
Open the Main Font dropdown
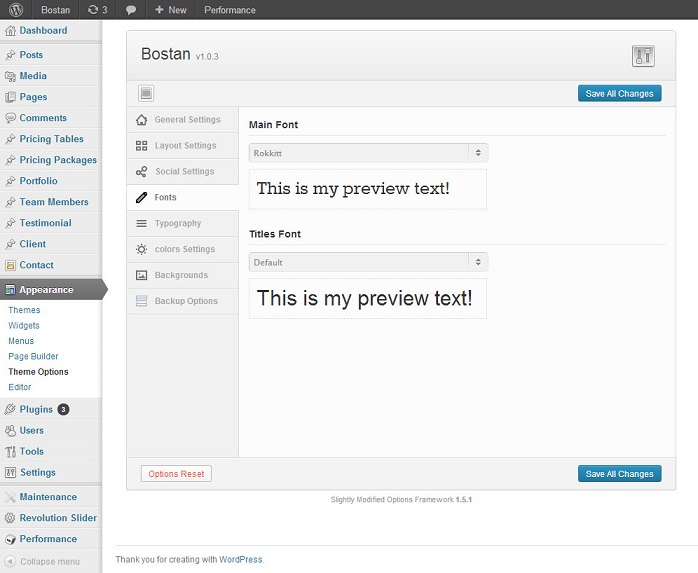[368, 153]
